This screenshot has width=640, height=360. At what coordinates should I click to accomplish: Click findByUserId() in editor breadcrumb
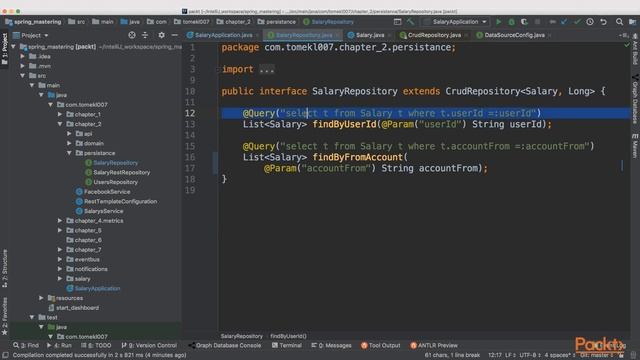tap(288, 336)
